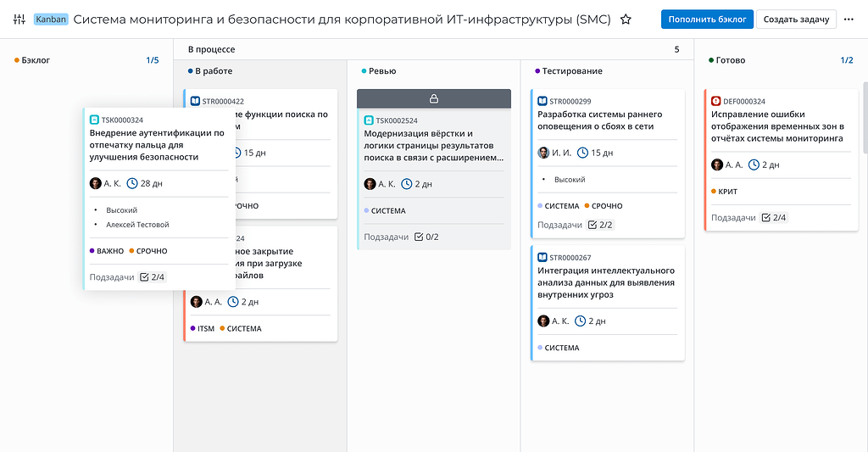Click И. И. avatar on STR0000299

pyautogui.click(x=543, y=153)
